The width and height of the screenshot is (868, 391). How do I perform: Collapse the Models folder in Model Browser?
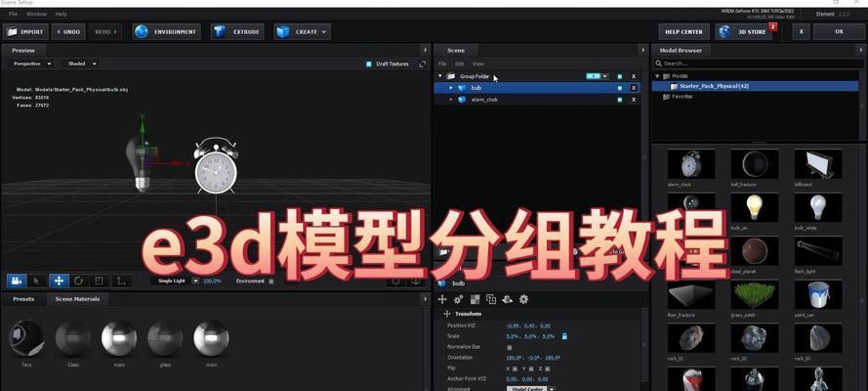pos(658,76)
